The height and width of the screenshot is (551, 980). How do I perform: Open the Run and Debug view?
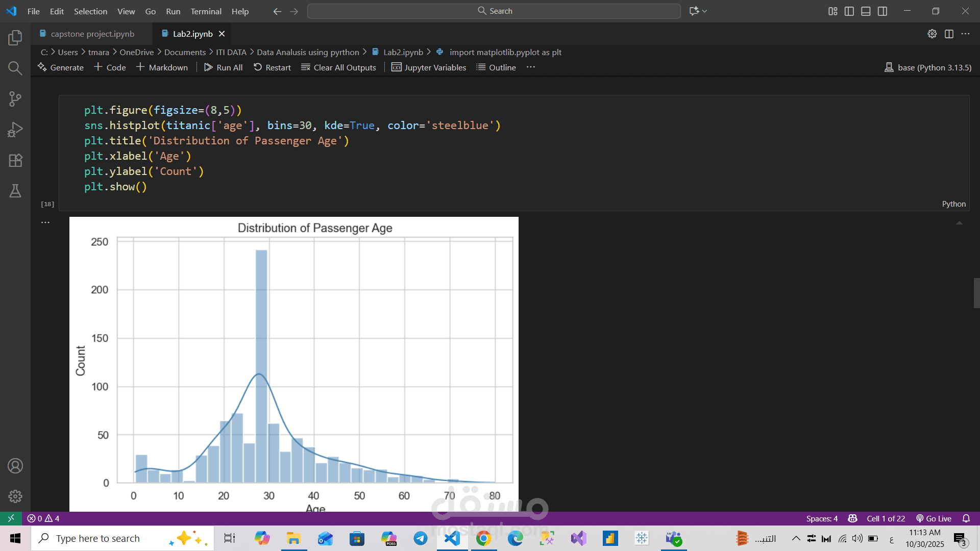tap(15, 129)
